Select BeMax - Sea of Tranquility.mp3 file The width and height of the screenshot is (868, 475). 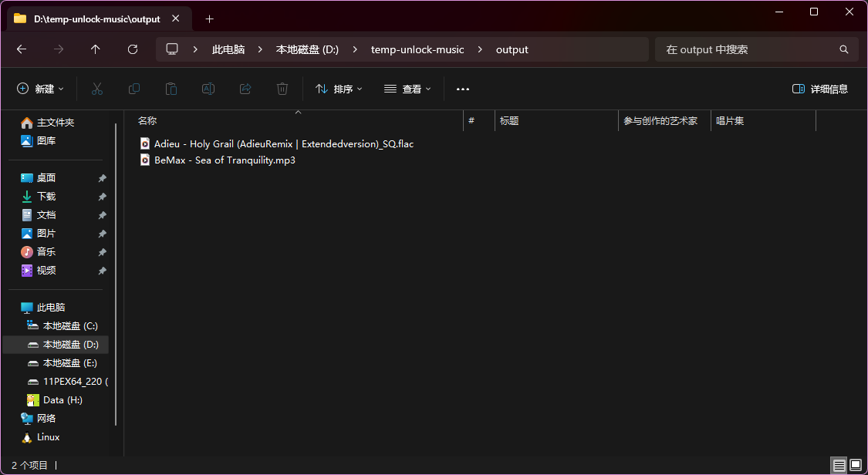coord(225,160)
